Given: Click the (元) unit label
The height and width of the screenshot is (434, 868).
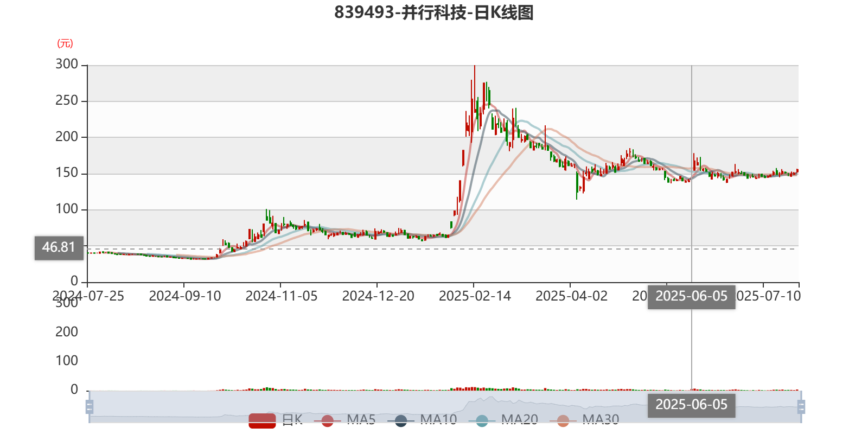Looking at the screenshot, I should 65,43.
